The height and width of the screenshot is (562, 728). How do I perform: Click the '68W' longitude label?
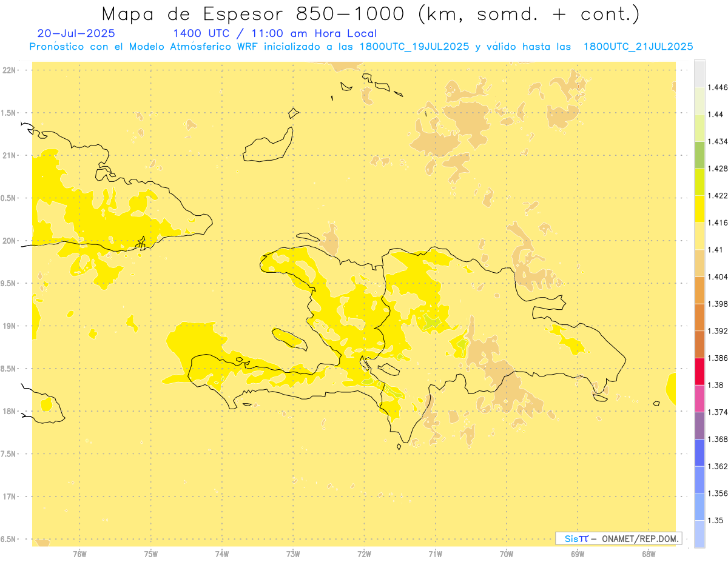point(649,554)
